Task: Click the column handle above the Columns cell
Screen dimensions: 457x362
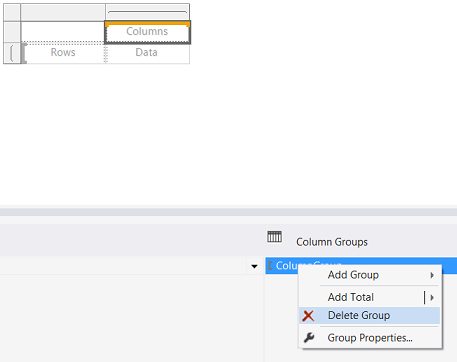Action: pyautogui.click(x=147, y=12)
